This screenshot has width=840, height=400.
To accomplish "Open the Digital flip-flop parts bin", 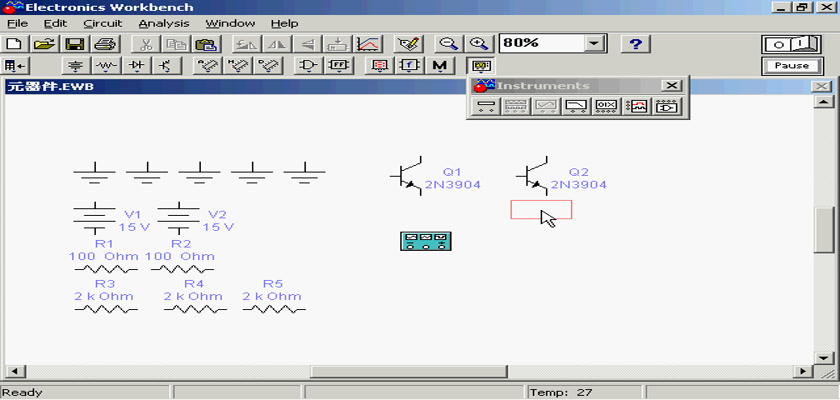I will coord(340,66).
